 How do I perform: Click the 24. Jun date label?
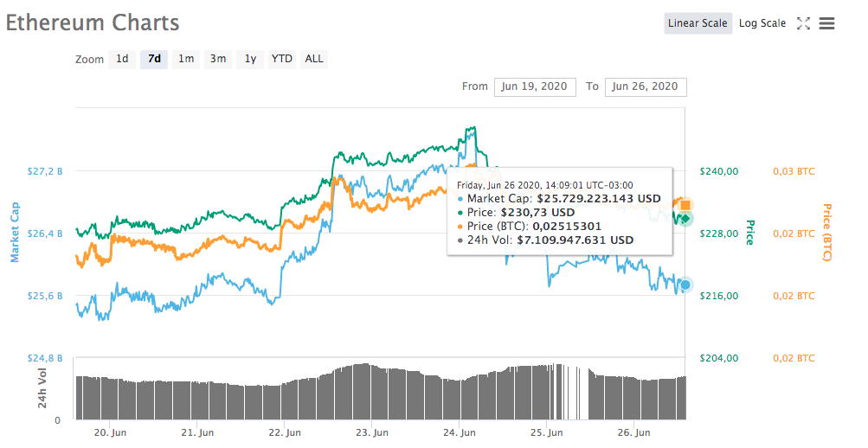pyautogui.click(x=460, y=432)
